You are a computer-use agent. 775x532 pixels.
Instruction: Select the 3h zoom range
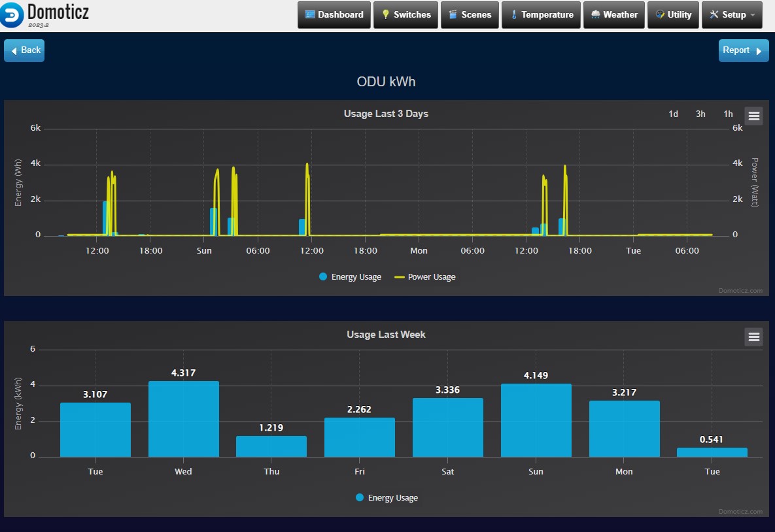[700, 114]
